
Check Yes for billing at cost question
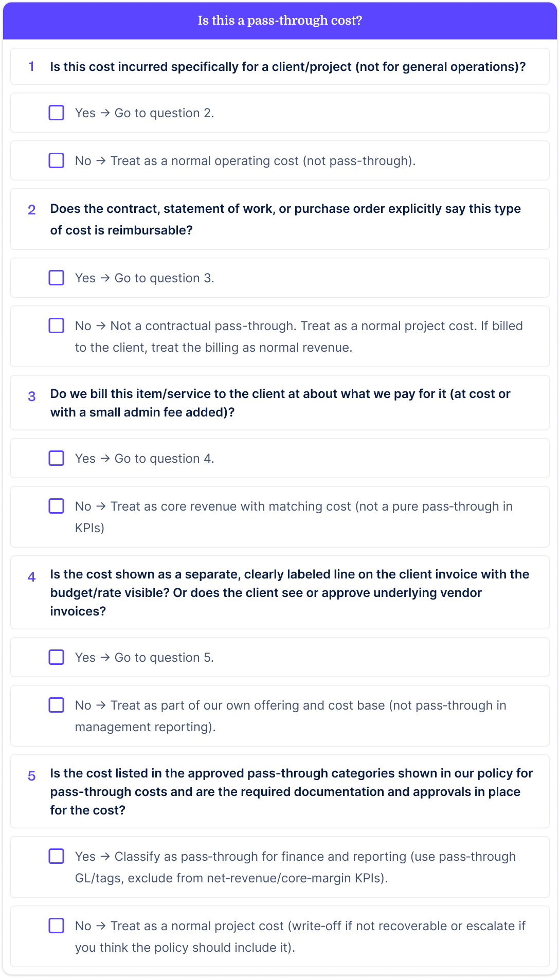[x=56, y=458]
